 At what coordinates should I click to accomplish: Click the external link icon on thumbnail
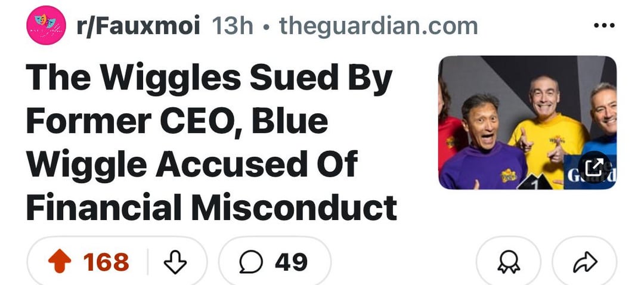pyautogui.click(x=594, y=166)
